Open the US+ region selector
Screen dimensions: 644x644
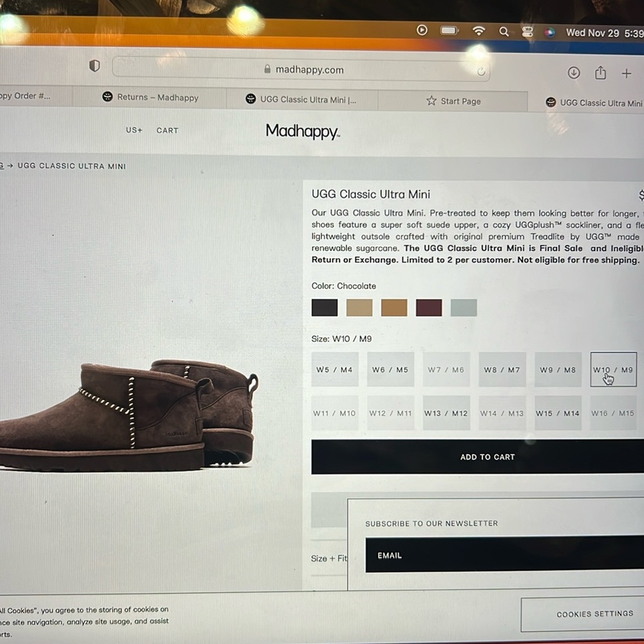click(x=135, y=130)
